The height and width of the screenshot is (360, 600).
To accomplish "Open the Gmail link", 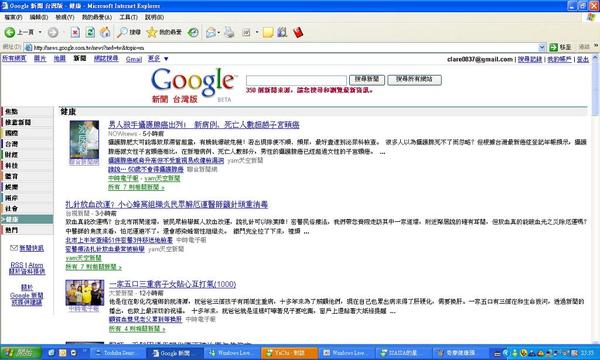I will (134, 59).
